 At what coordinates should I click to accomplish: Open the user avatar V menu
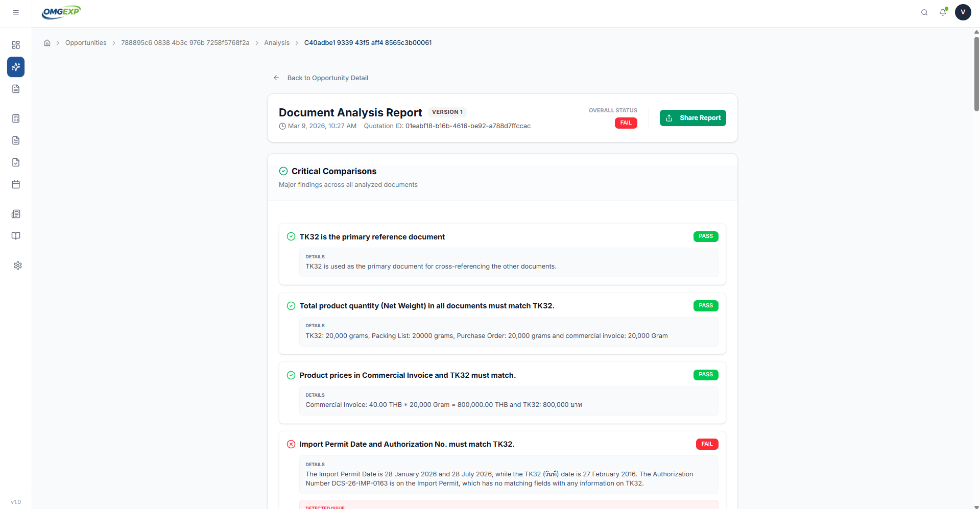point(963,12)
